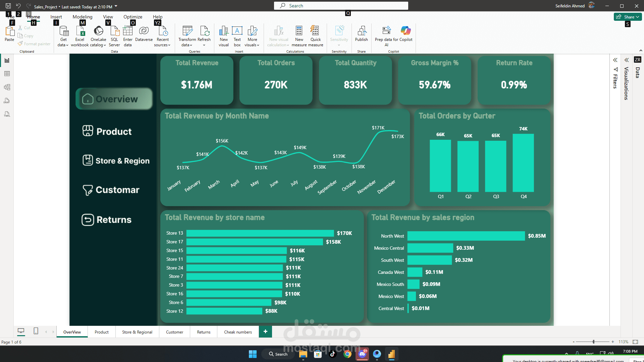Viewport: 644px width, 362px height.
Task: Toggle fit to page button
Action: [x=635, y=342]
